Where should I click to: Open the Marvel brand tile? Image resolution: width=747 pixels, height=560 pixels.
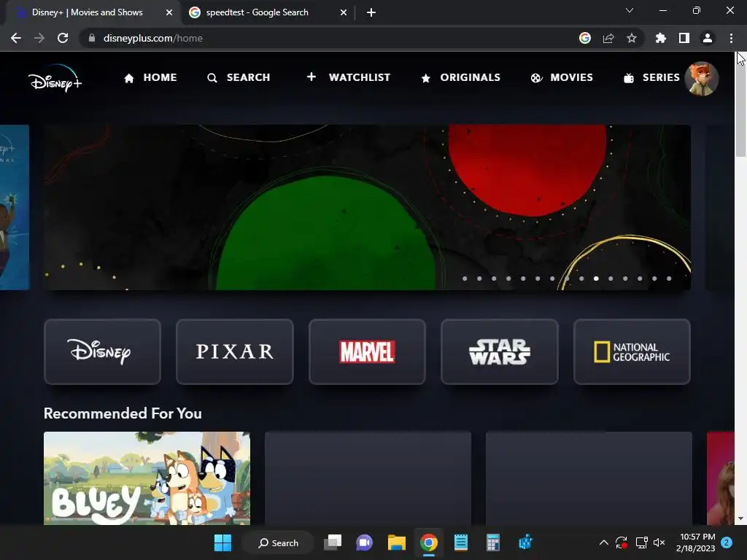(367, 351)
